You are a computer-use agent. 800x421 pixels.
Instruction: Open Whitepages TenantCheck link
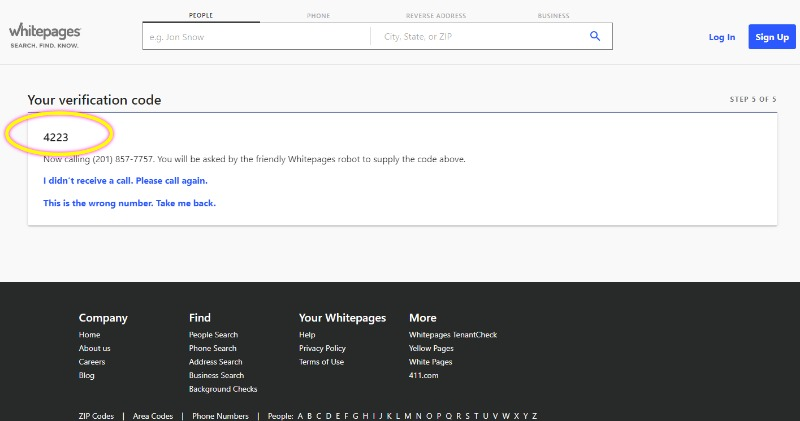[453, 335]
